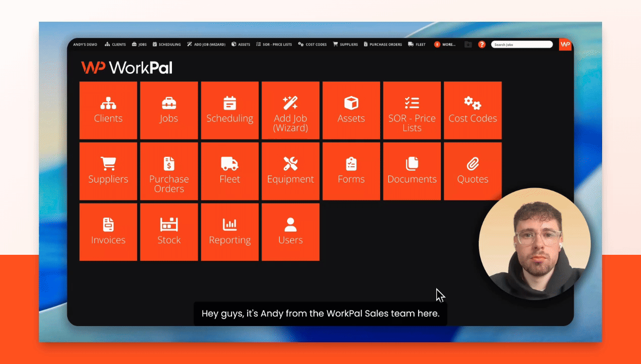Open the Equipment tools tile
The height and width of the screenshot is (364, 641).
[x=290, y=171]
